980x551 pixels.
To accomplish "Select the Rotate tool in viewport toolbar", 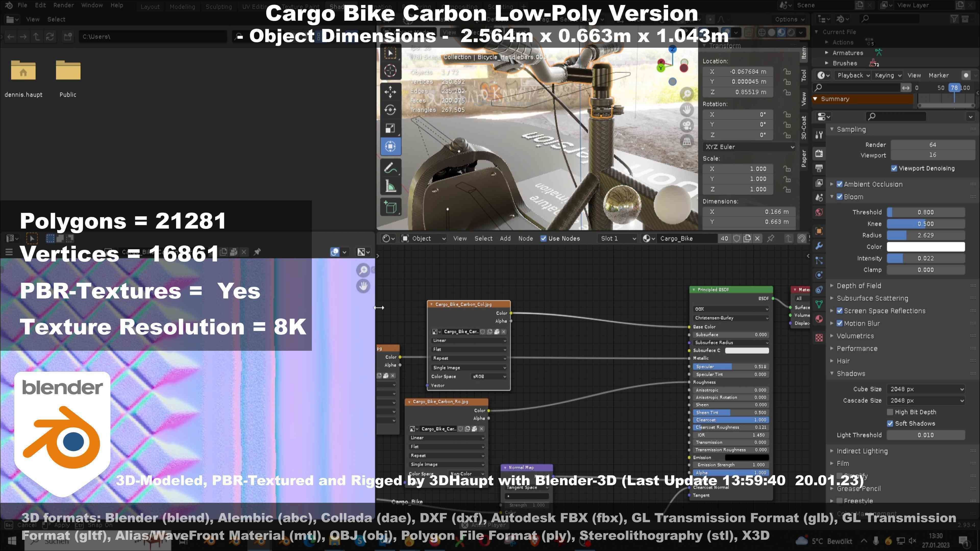I will (x=390, y=110).
